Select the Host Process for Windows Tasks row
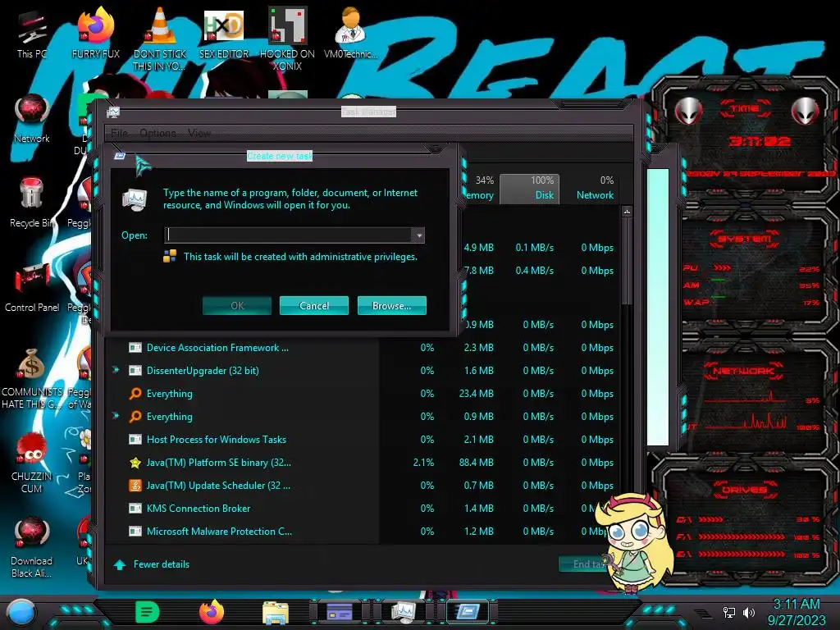This screenshot has width=840, height=630. coord(363,440)
